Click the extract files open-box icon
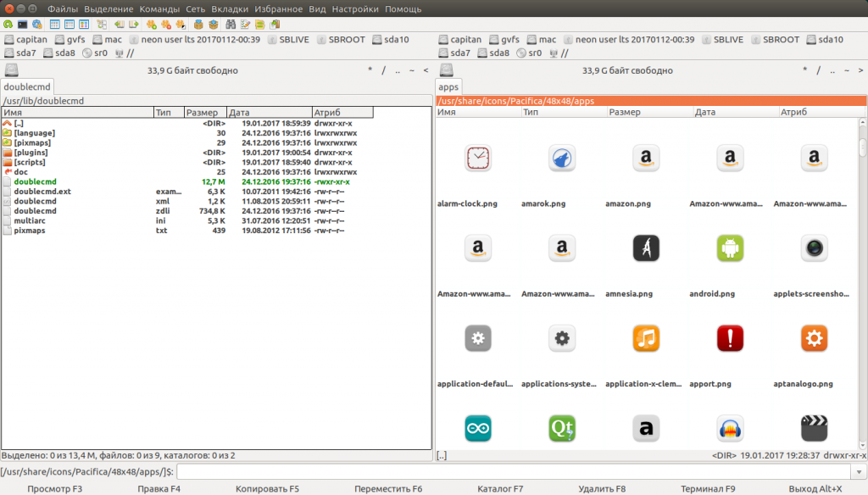This screenshot has height=495, width=868. [x=213, y=25]
